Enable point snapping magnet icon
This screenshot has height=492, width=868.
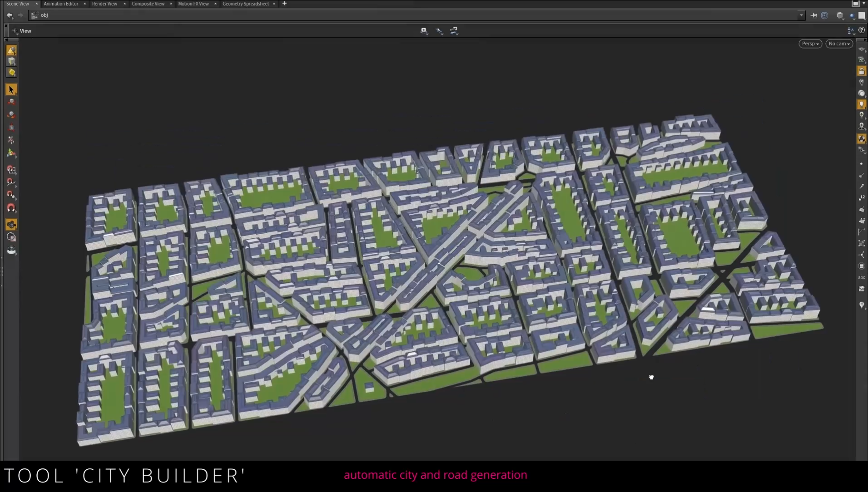point(11,195)
